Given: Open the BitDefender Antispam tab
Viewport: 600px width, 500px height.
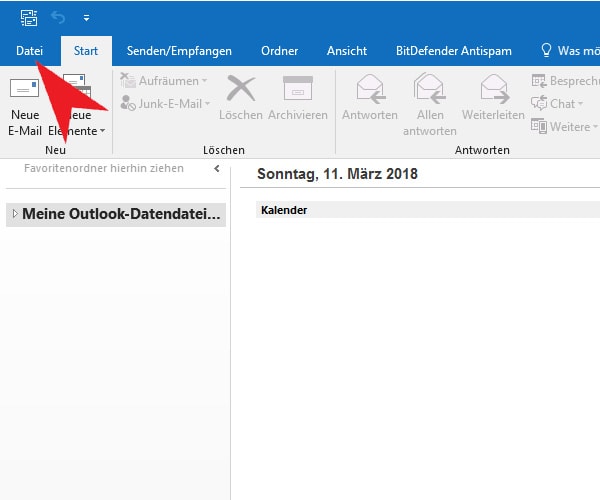Looking at the screenshot, I should tap(454, 51).
